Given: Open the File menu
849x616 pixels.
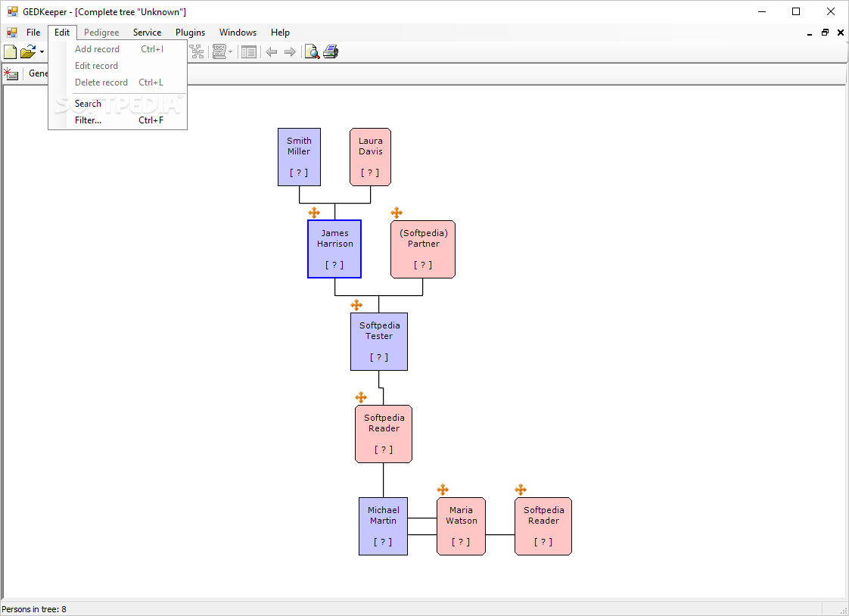Looking at the screenshot, I should (x=33, y=33).
